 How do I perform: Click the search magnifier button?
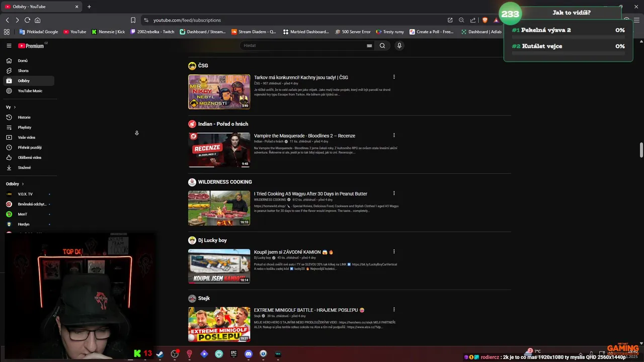click(382, 46)
